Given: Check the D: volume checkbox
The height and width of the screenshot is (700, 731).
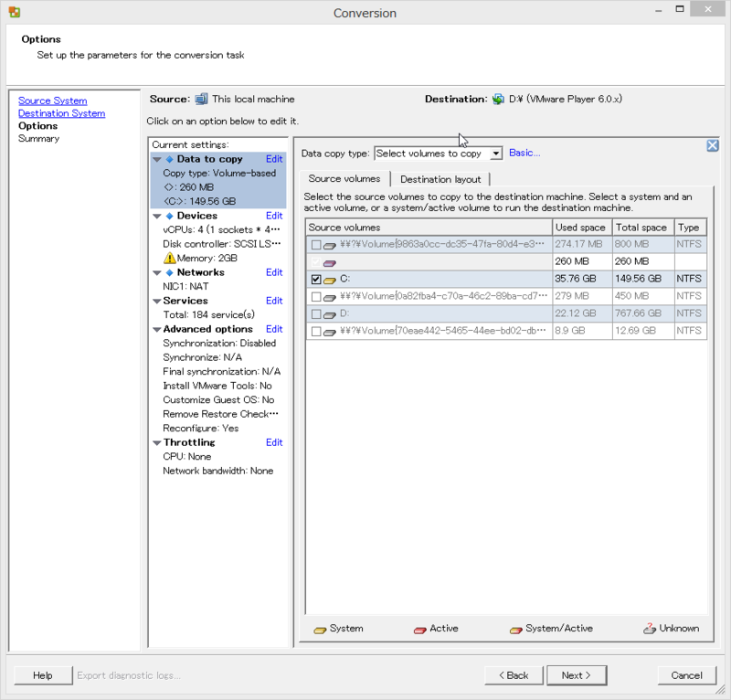Looking at the screenshot, I should 316,314.
